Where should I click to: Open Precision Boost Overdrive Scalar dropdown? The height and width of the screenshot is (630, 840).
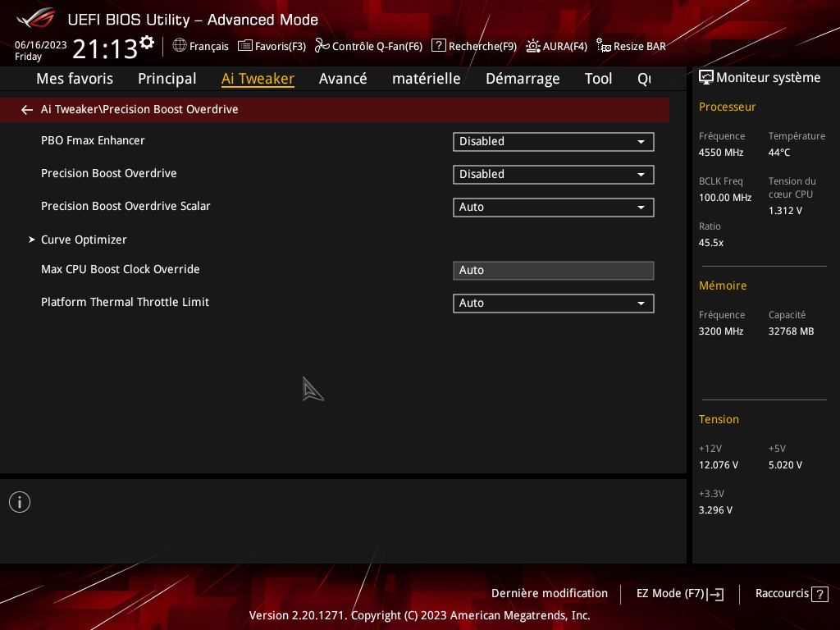553,207
